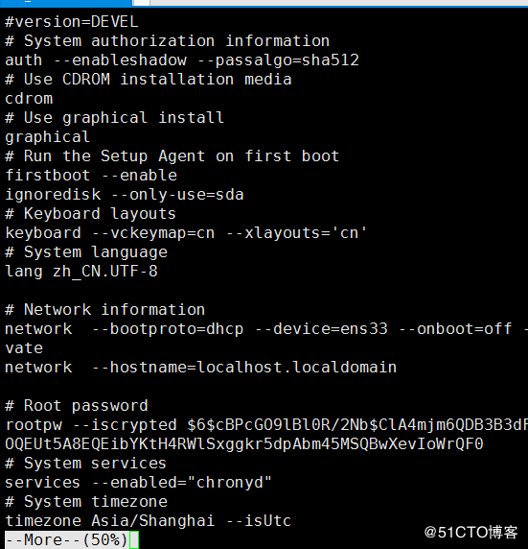
Task: Click the word cdrom
Action: 29,98
